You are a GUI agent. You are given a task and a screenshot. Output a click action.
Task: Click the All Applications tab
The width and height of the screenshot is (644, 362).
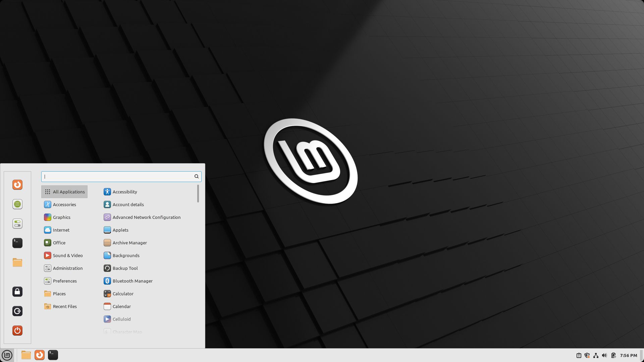[x=65, y=191]
